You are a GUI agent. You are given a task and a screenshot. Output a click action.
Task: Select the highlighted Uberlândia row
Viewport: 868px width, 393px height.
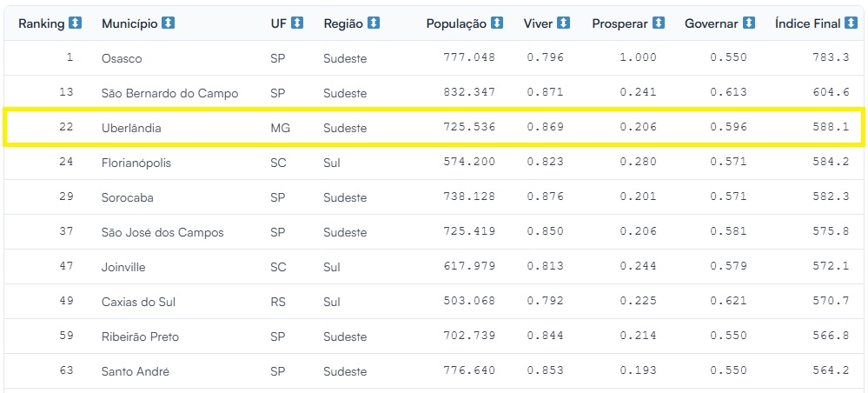(x=131, y=128)
